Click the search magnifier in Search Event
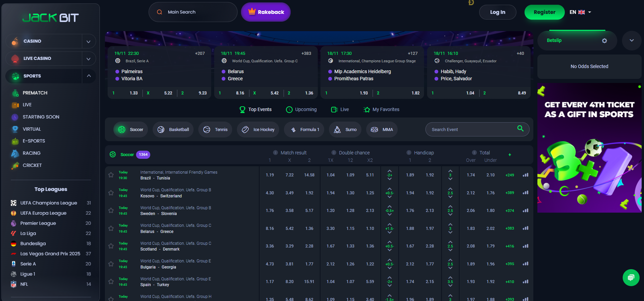This screenshot has width=644, height=301. point(520,128)
